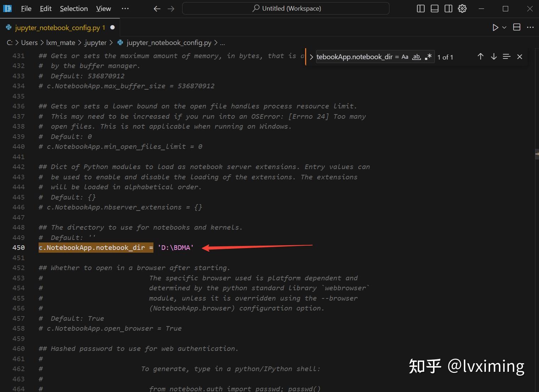
Task: Open the Selection menu
Action: point(73,8)
